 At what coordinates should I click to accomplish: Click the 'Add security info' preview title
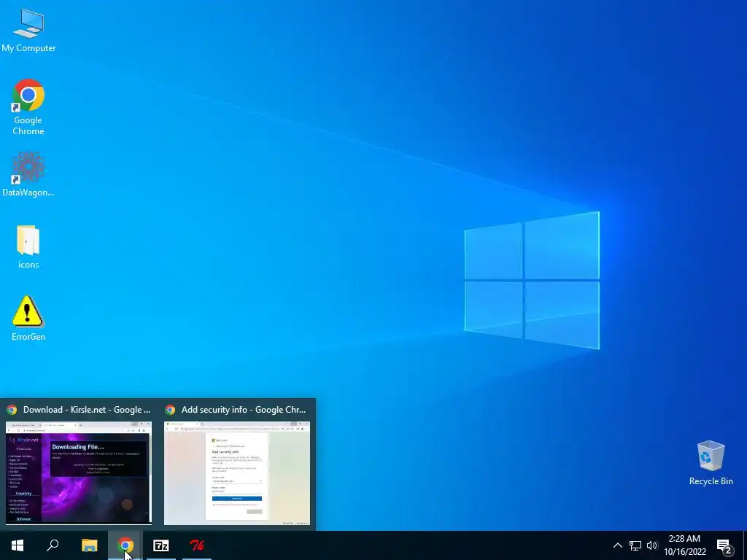click(x=244, y=410)
